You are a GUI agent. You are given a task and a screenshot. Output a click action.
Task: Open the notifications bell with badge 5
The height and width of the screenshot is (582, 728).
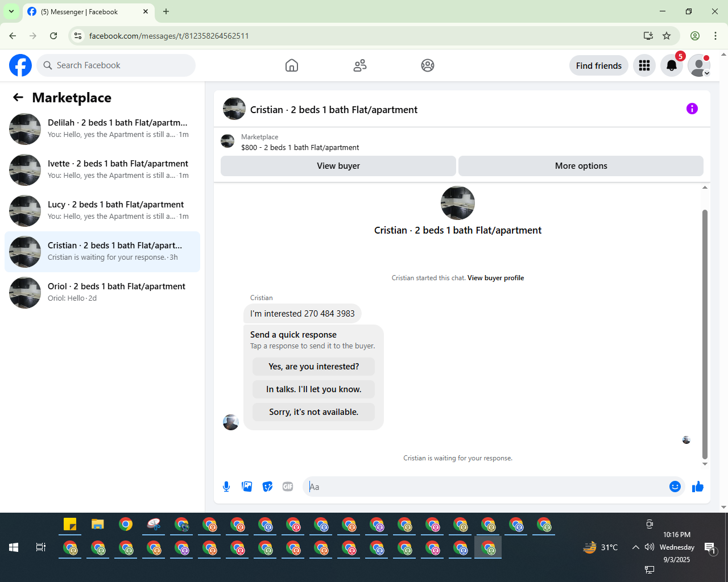(x=672, y=65)
